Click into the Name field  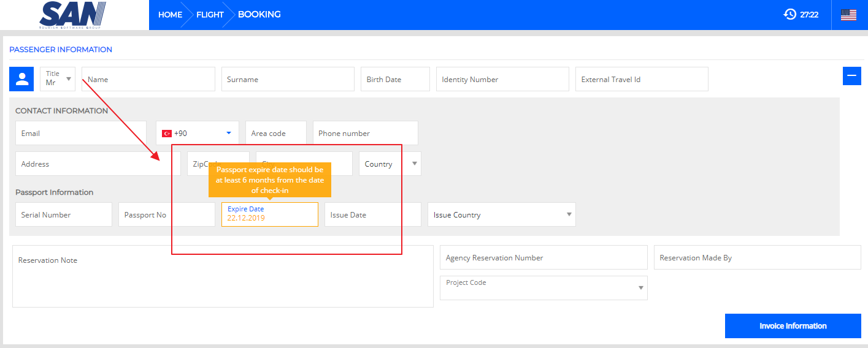pyautogui.click(x=148, y=79)
